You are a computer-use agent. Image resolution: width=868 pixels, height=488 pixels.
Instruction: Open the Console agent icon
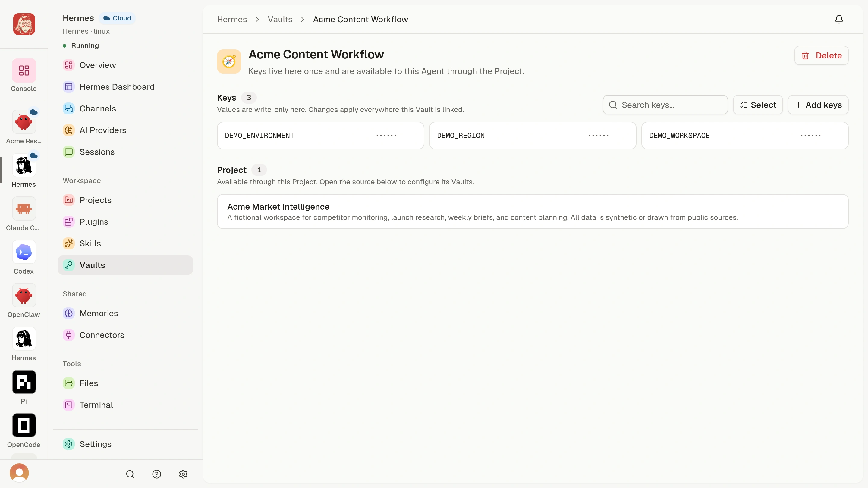point(24,70)
